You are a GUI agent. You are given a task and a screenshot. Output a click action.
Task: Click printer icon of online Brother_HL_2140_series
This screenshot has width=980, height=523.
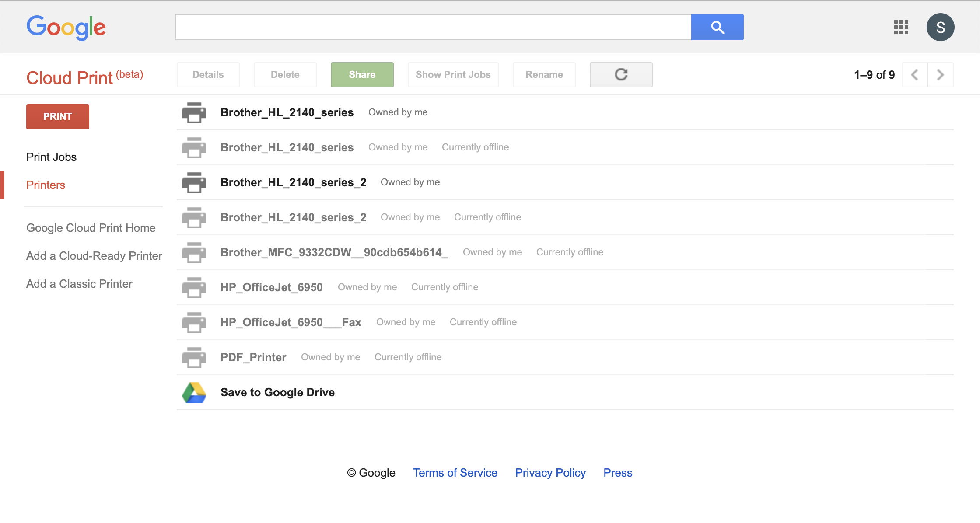tap(194, 112)
